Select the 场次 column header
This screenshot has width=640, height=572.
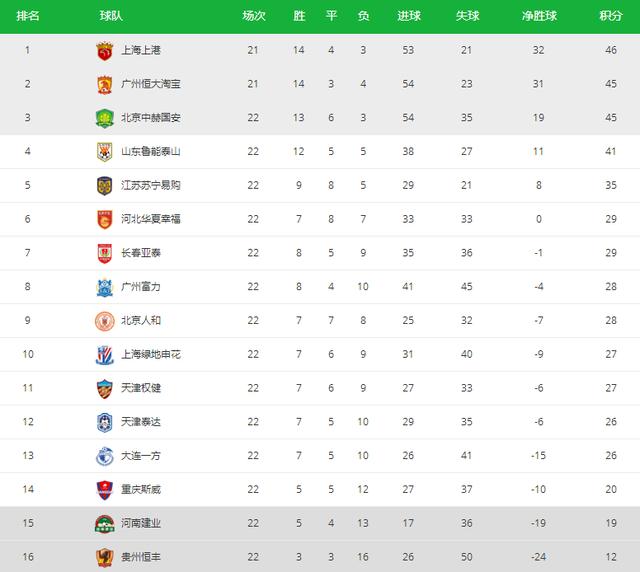(x=253, y=16)
